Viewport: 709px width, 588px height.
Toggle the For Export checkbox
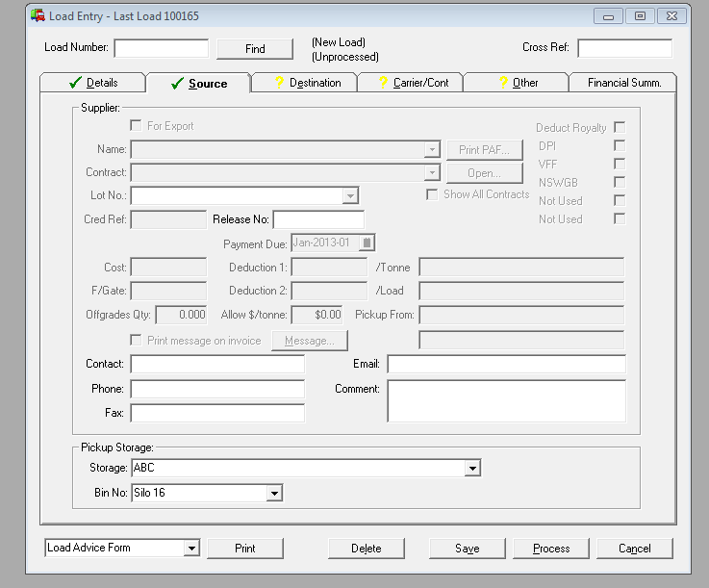click(x=136, y=125)
